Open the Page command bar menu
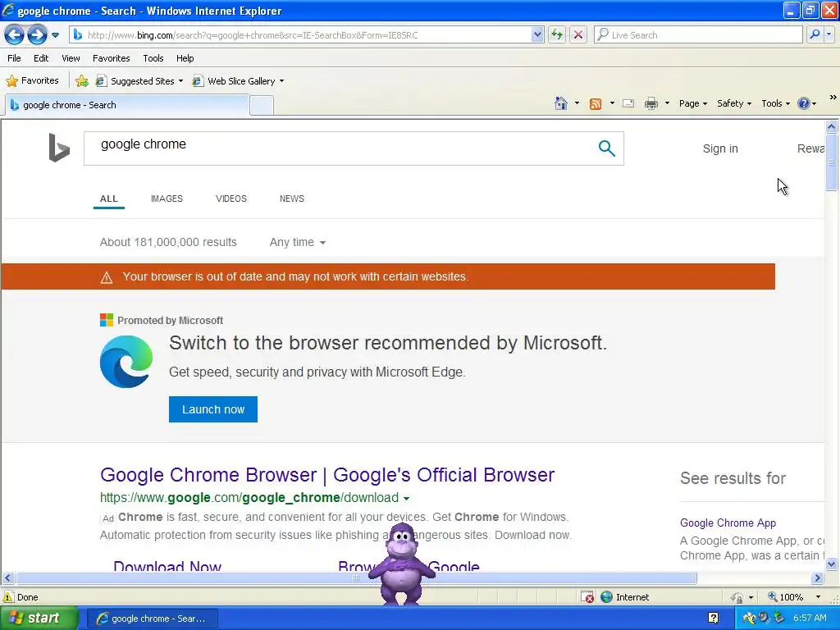The height and width of the screenshot is (630, 840). (x=692, y=103)
